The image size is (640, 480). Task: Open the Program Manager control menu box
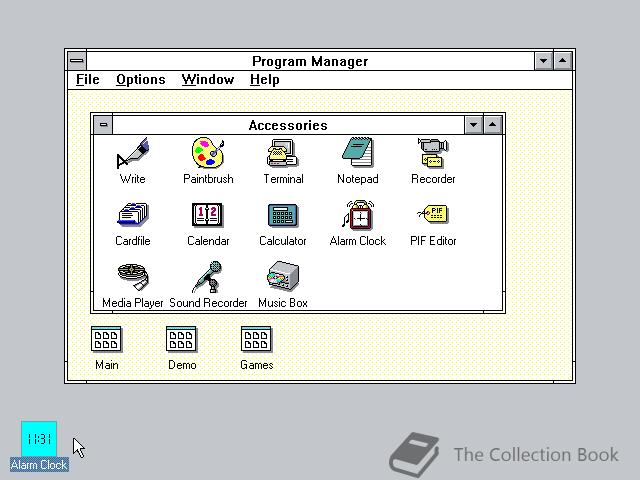[x=77, y=61]
